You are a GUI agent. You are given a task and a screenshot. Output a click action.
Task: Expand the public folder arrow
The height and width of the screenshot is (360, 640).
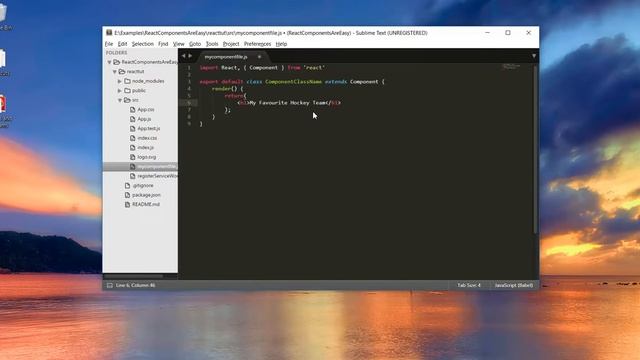point(120,91)
